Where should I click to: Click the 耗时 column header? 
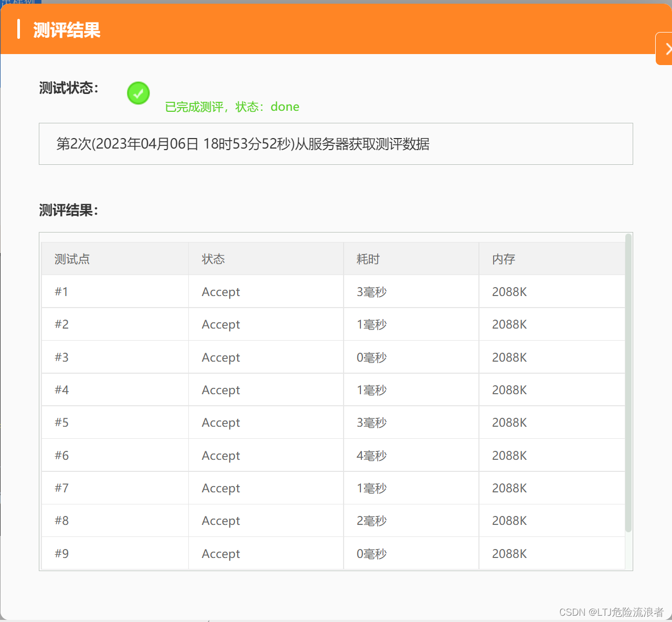[x=411, y=259]
